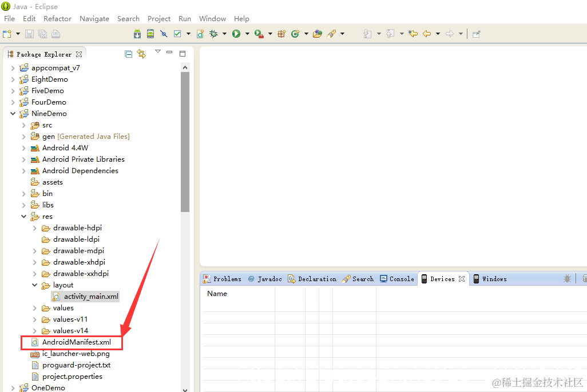This screenshot has height=392, width=587.
Task: Click the Last Edit Location icon
Action: pyautogui.click(x=413, y=34)
